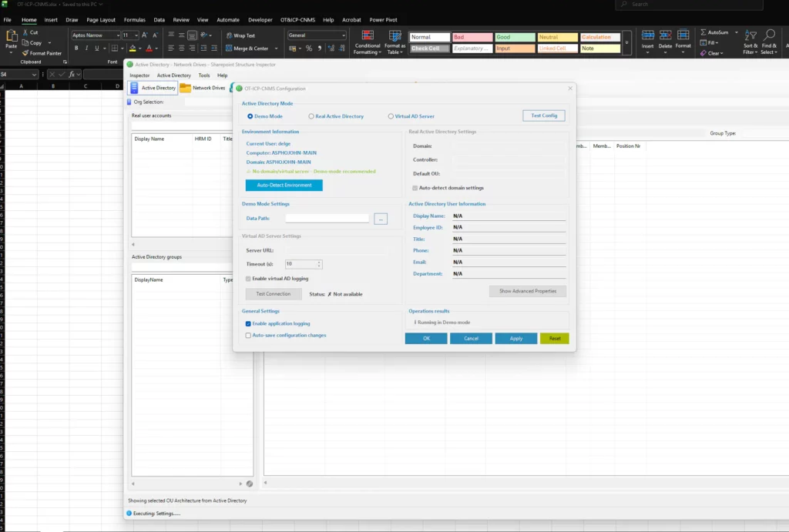The image size is (789, 532).
Task: Click Show Advanced Properties button
Action: [527, 291]
